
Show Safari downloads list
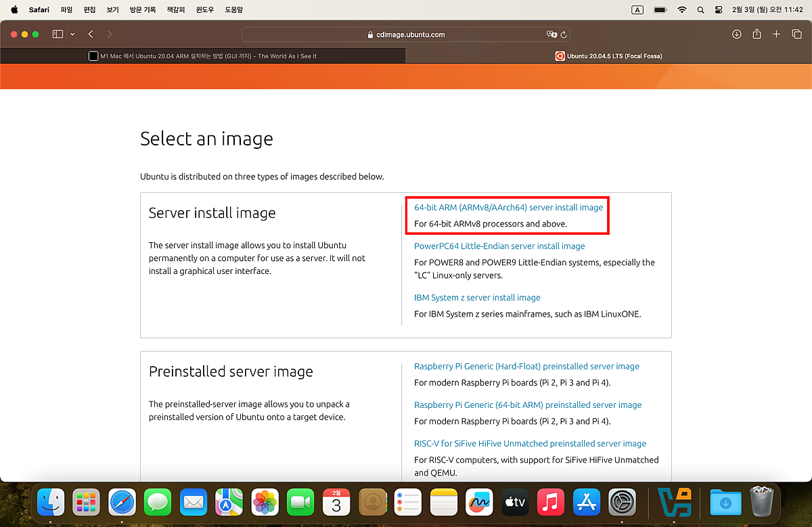point(737,35)
